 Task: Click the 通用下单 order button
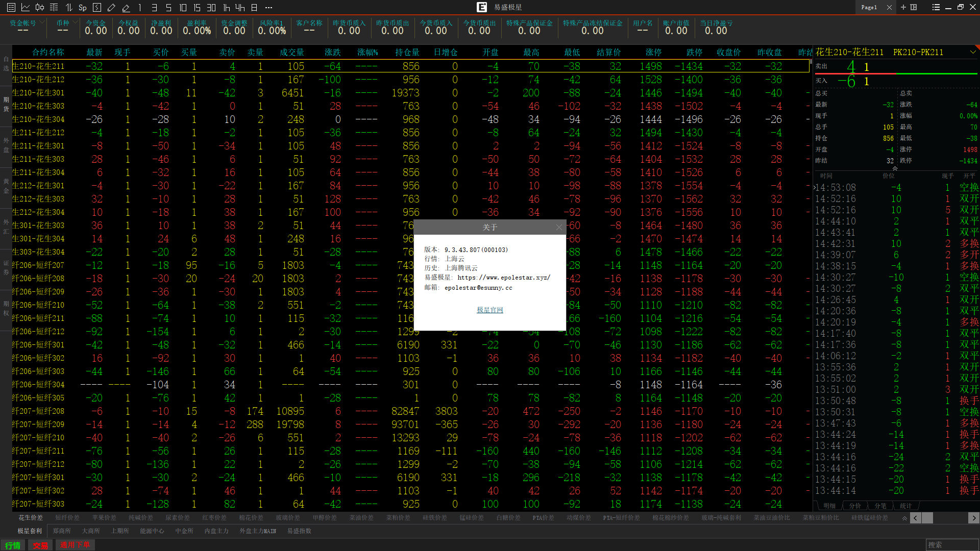(75, 545)
